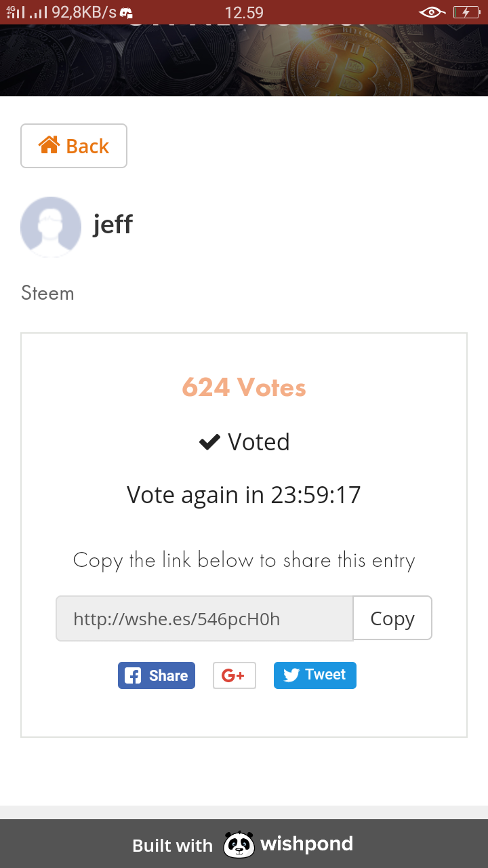Go back using the Back button label
Screen dimensions: 488x868
click(x=87, y=146)
